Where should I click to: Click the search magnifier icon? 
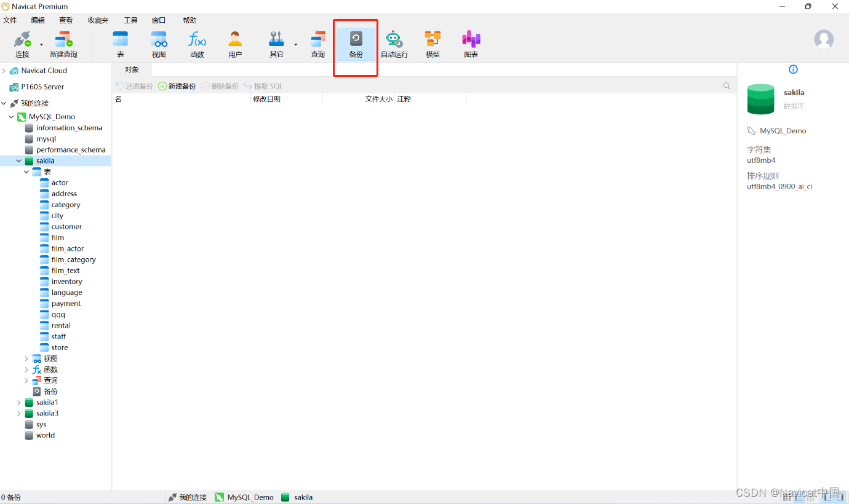[x=727, y=86]
